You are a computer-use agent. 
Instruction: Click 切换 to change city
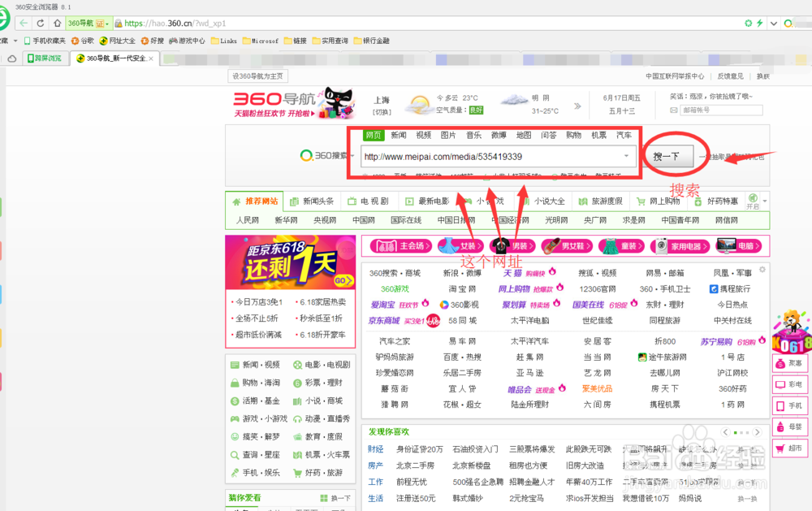(x=382, y=112)
